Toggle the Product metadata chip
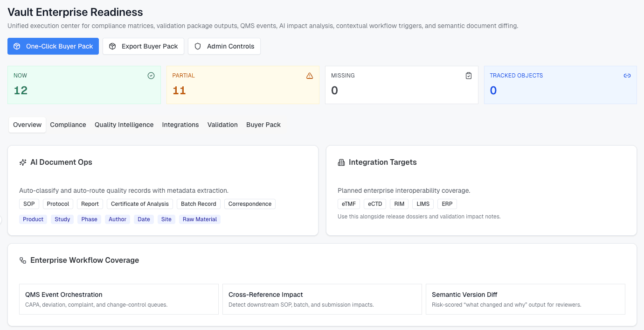Image resolution: width=644 pixels, height=330 pixels. (x=33, y=219)
